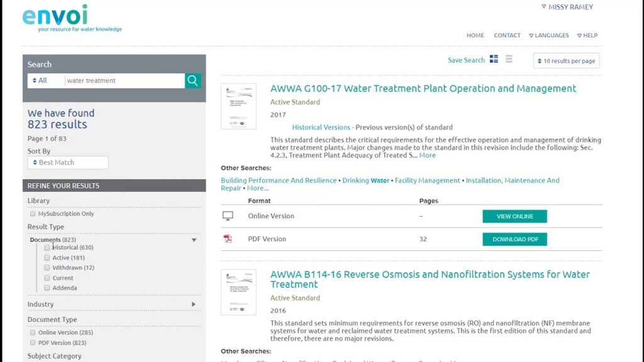Tick the Online Version (285) checkbox
Viewport: 644px width, 362px height.
tap(33, 332)
